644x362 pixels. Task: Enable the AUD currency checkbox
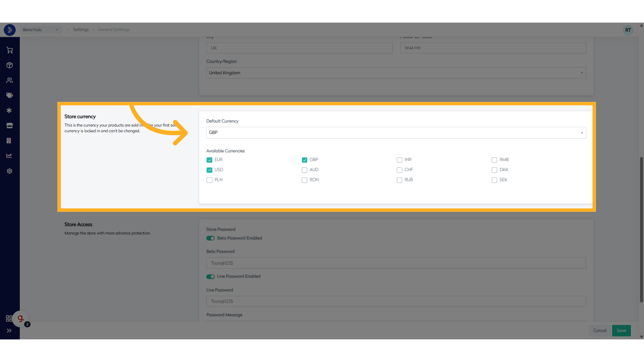click(305, 170)
